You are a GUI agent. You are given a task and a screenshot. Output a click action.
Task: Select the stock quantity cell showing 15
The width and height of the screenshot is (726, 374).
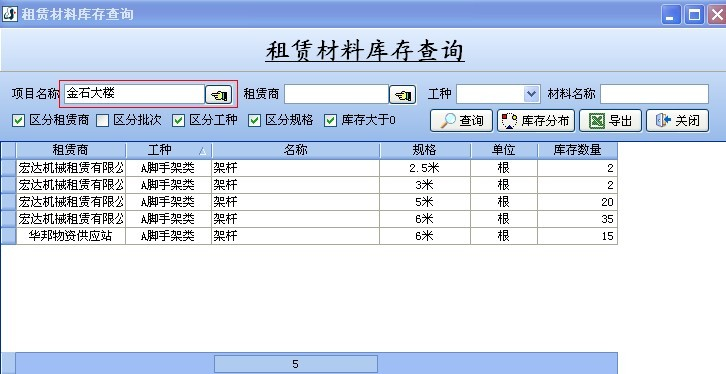click(x=577, y=236)
